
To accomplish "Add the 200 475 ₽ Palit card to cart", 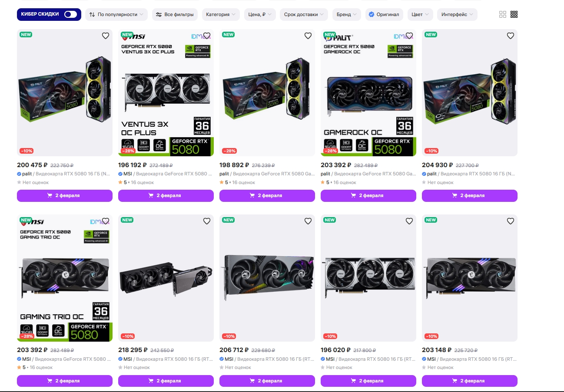I will point(65,196).
